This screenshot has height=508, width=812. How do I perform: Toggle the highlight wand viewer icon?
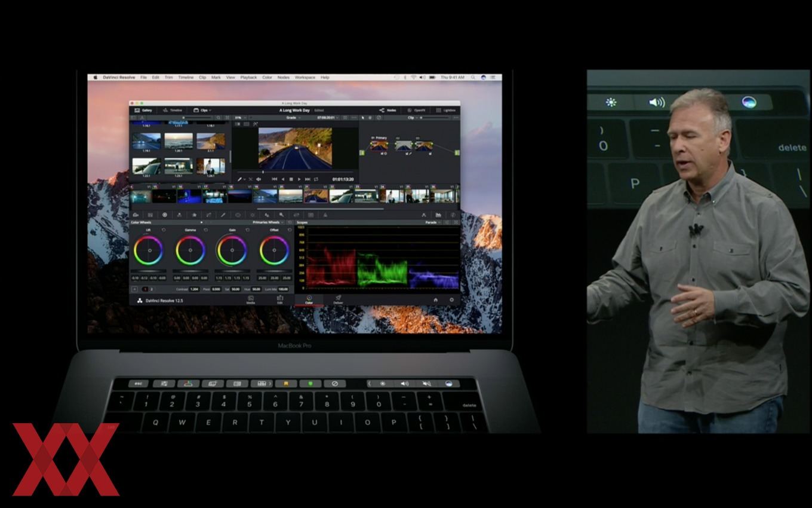coord(256,124)
